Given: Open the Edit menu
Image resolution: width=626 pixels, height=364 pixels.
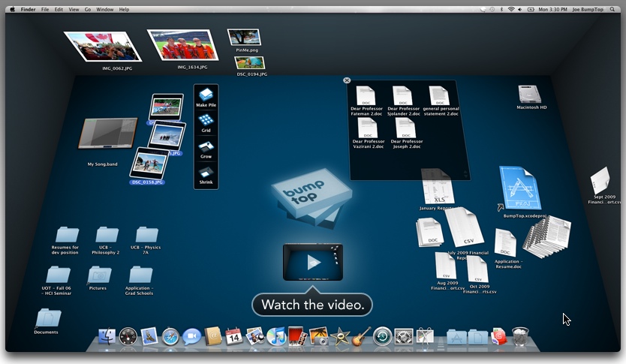Looking at the screenshot, I should (59, 9).
